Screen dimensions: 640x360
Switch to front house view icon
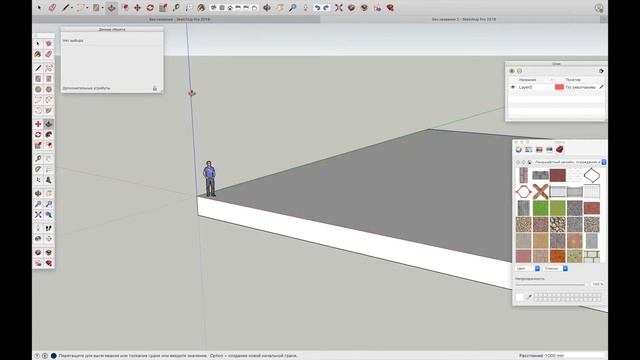tap(230, 7)
